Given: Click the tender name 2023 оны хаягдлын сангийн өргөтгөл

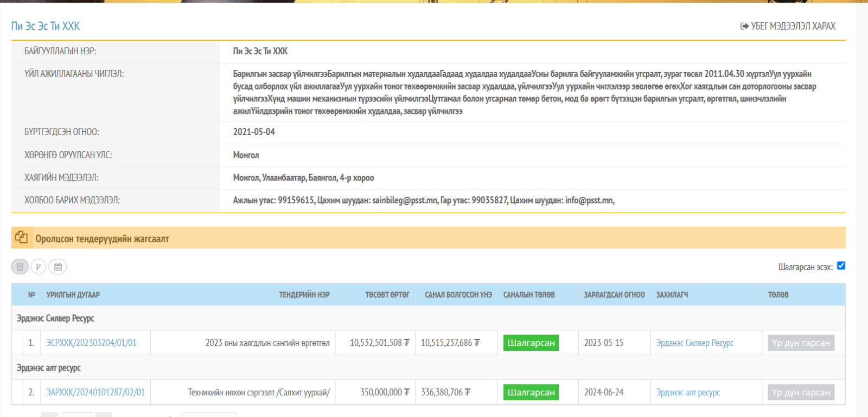Looking at the screenshot, I should 267,343.
